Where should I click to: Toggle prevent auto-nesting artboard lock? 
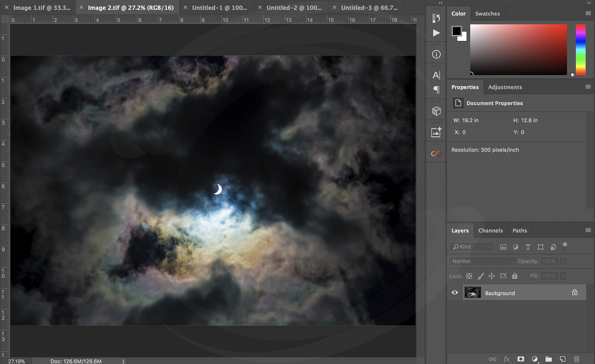503,276
